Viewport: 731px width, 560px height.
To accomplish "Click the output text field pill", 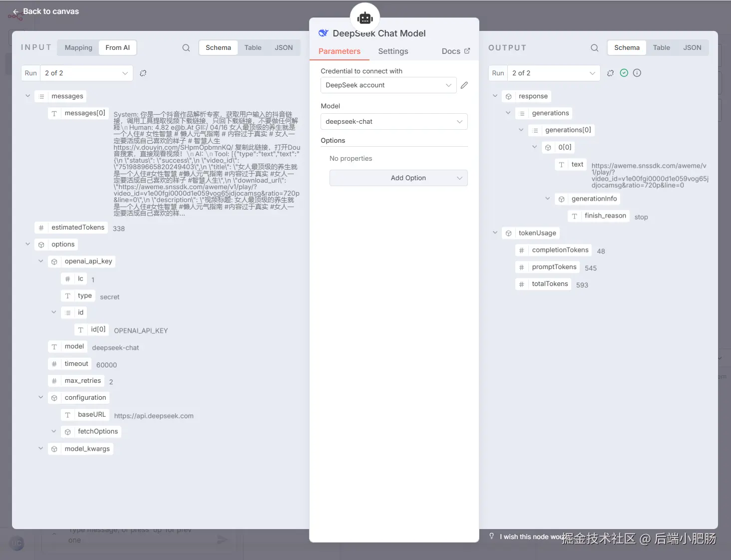I will (571, 164).
